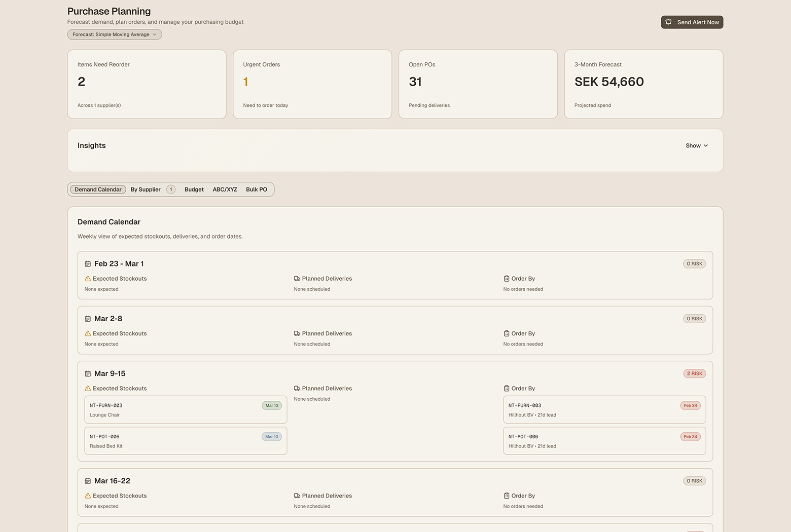Select the Bulk PO option
This screenshot has height=532, width=791.
256,189
